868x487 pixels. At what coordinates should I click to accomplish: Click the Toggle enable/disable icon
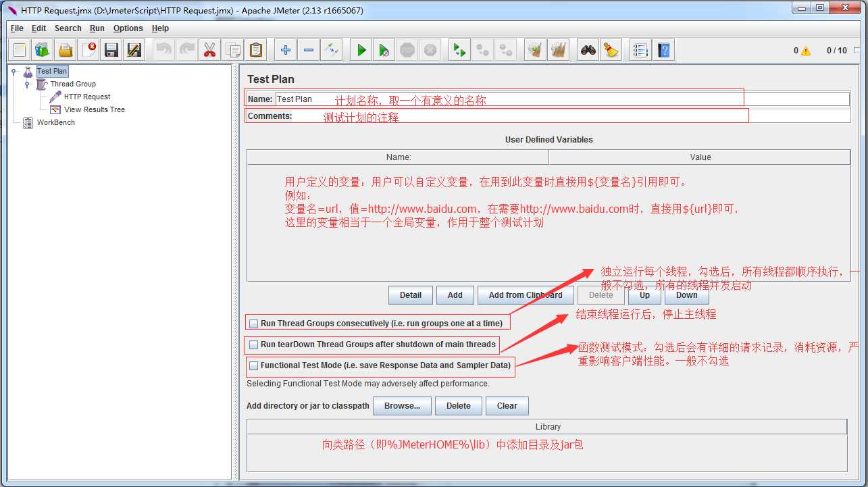point(332,50)
